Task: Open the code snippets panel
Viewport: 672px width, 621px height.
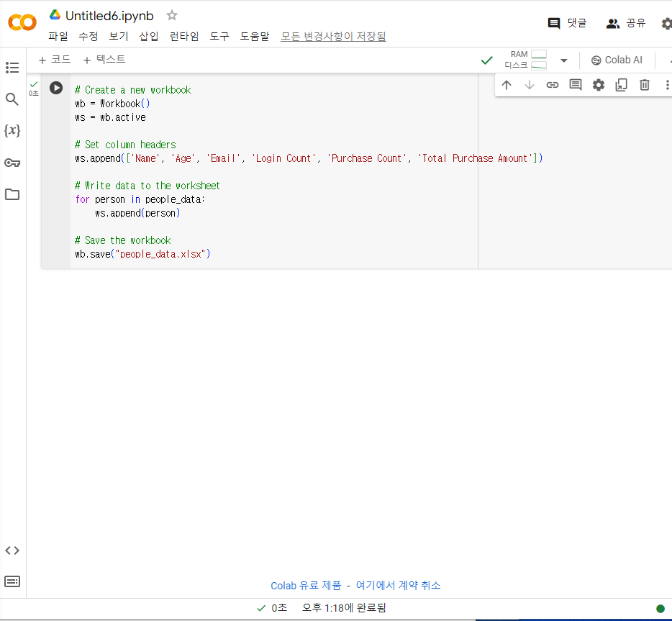Action: 12,550
